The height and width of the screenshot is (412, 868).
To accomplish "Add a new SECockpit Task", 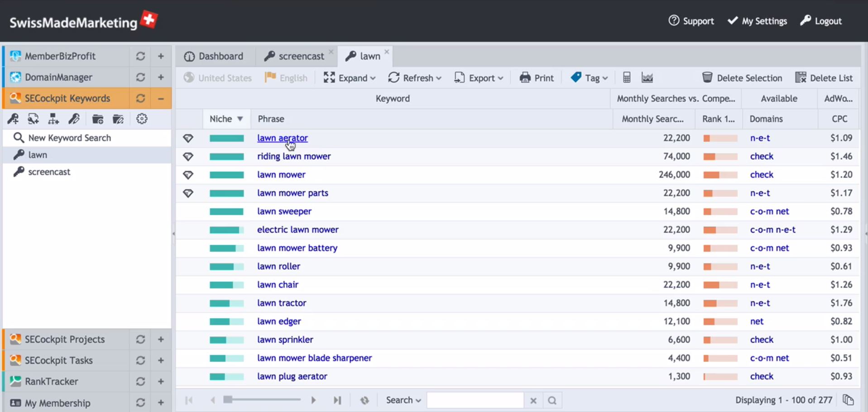I will pyautogui.click(x=161, y=360).
